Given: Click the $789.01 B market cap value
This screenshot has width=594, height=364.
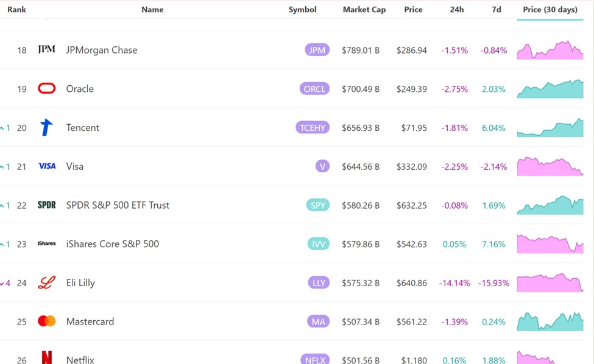Looking at the screenshot, I should pos(360,51).
